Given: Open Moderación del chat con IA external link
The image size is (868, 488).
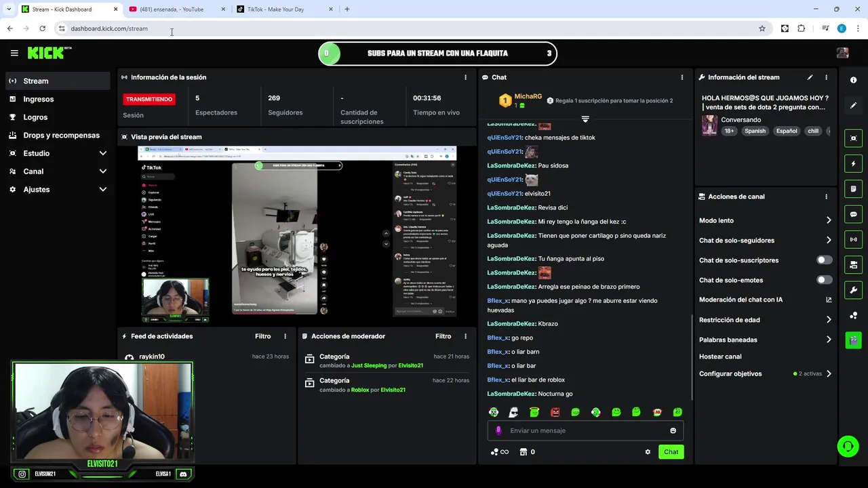Looking at the screenshot, I should (829, 300).
